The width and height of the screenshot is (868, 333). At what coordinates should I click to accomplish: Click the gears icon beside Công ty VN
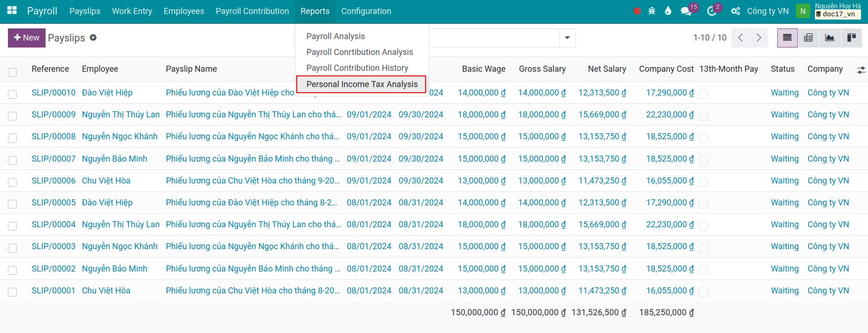point(735,11)
